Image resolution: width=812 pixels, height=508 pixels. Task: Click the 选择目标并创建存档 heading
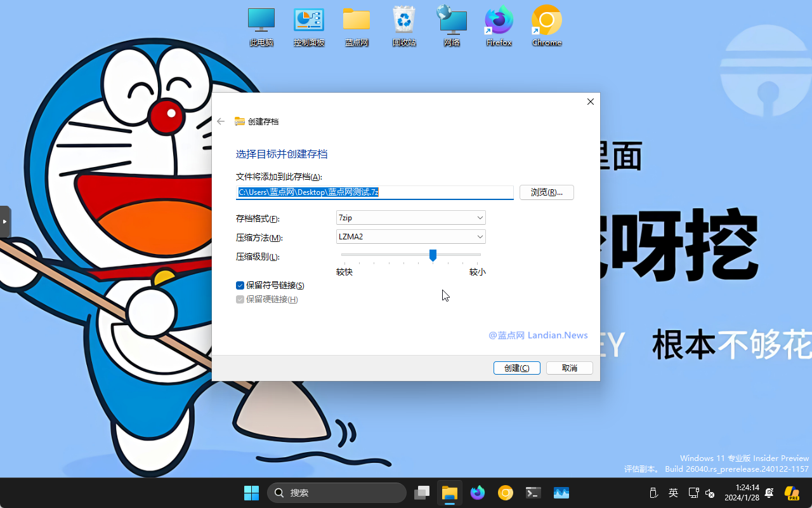tap(282, 154)
